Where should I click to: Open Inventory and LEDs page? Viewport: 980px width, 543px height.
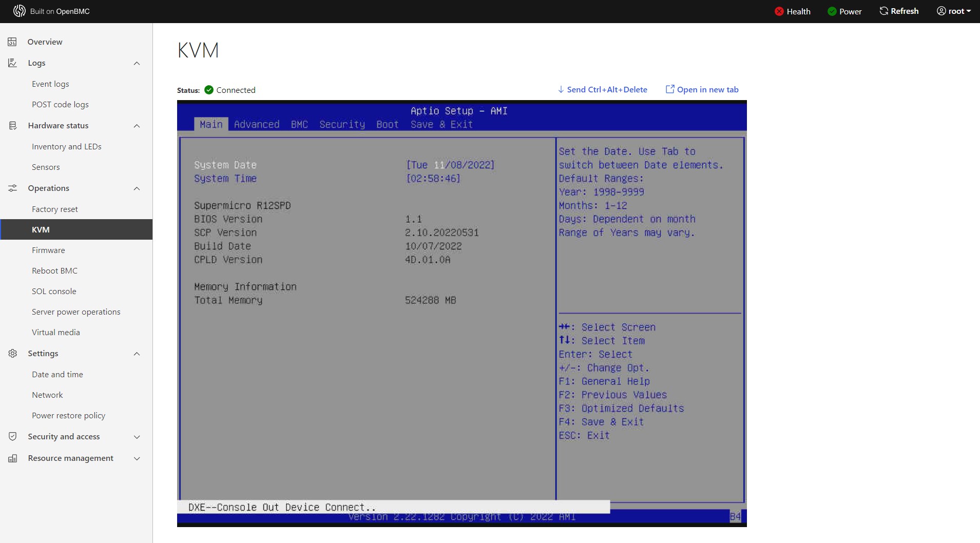(x=76, y=146)
